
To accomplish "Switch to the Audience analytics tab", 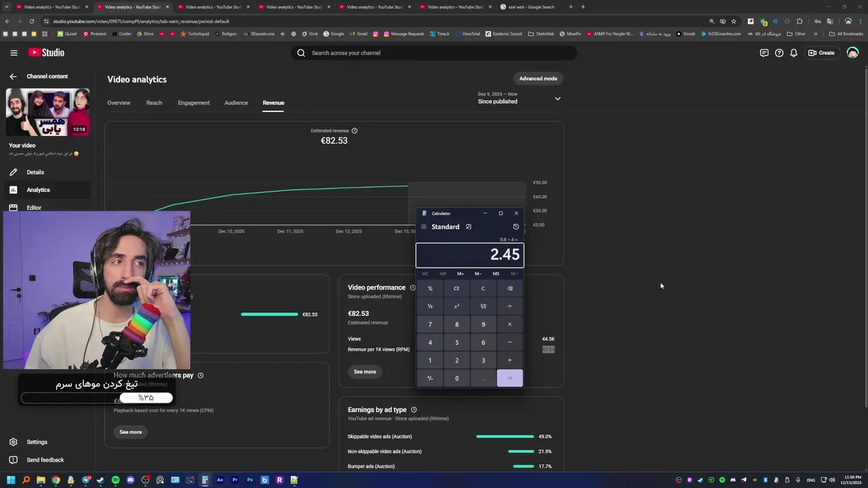I will (236, 103).
